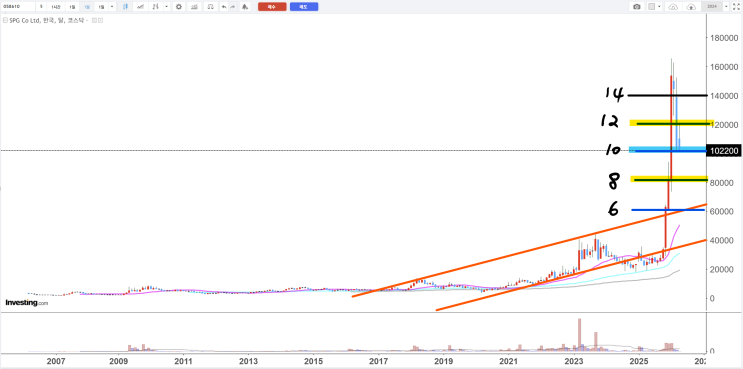The width and height of the screenshot is (743, 369).
Task: Select the interval button right of 5
Action: coord(56,7)
